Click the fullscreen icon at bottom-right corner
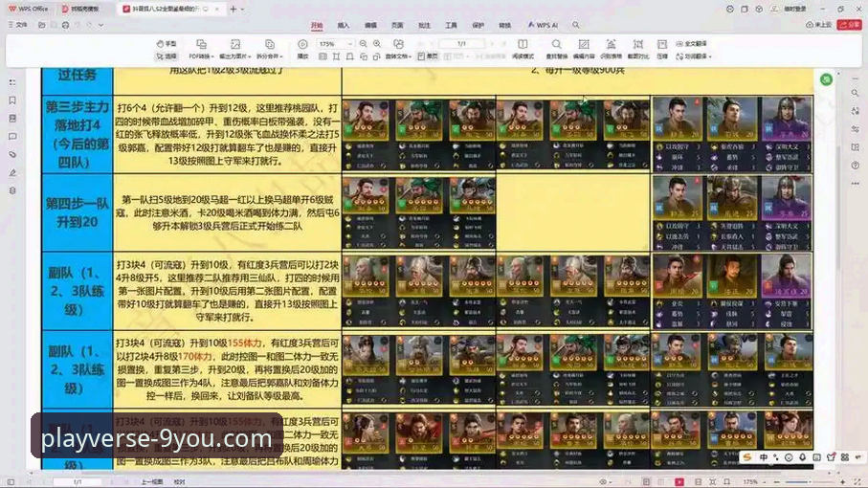 (857, 482)
